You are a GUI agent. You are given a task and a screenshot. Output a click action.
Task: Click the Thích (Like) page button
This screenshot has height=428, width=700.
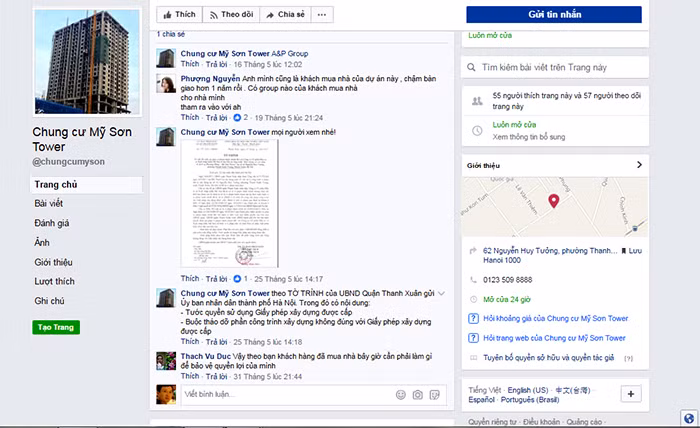pos(179,15)
